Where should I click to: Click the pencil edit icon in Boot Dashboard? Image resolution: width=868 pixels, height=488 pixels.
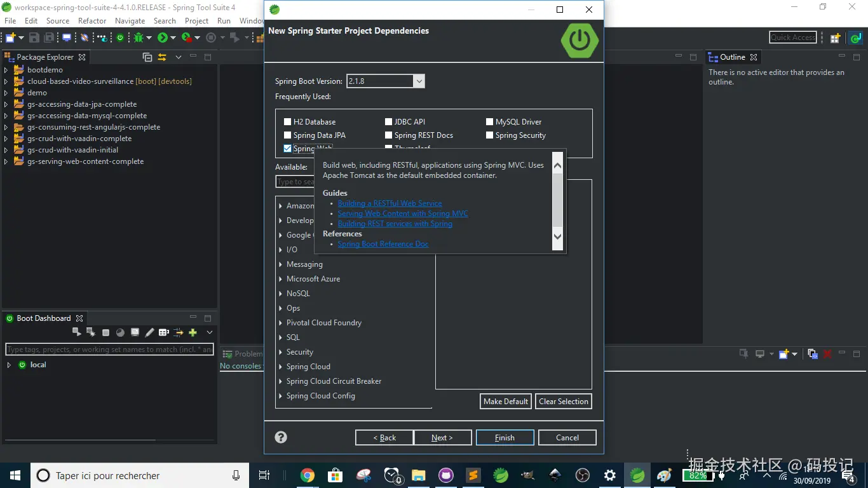click(x=149, y=332)
